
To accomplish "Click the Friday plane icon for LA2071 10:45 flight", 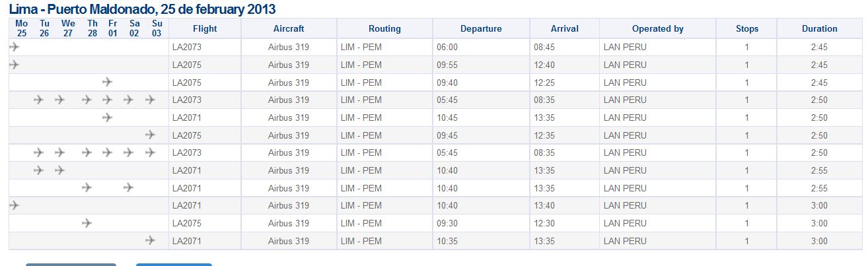I will click(x=108, y=117).
